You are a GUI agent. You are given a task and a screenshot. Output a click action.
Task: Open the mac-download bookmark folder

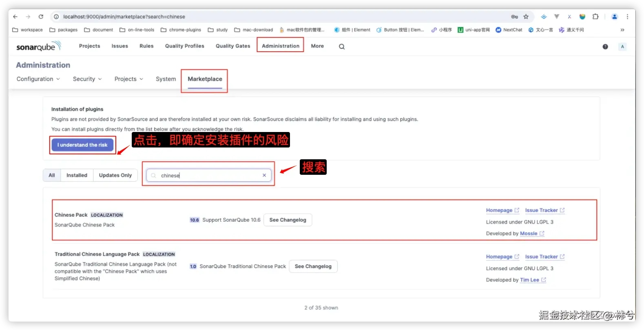(x=254, y=30)
